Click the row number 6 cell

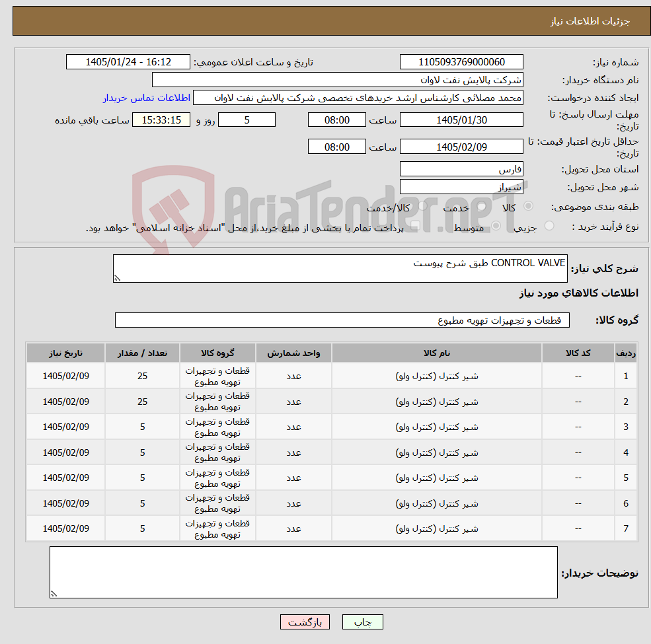[626, 503]
